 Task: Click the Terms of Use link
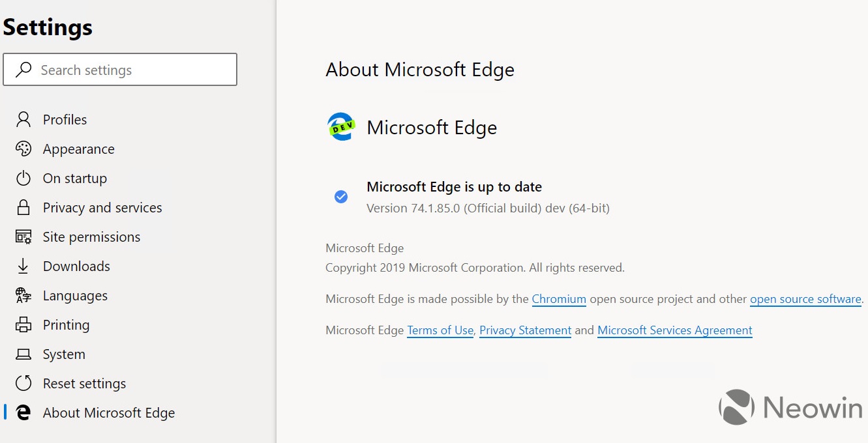440,330
